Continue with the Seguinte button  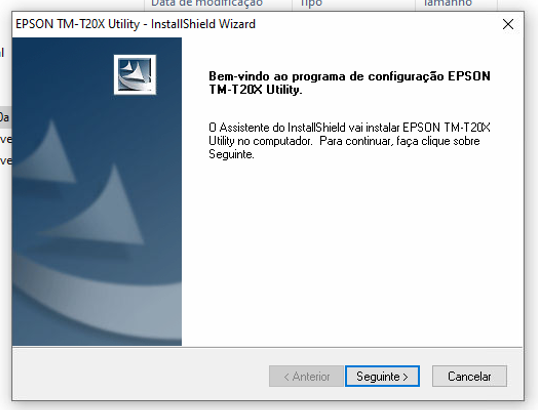382,376
